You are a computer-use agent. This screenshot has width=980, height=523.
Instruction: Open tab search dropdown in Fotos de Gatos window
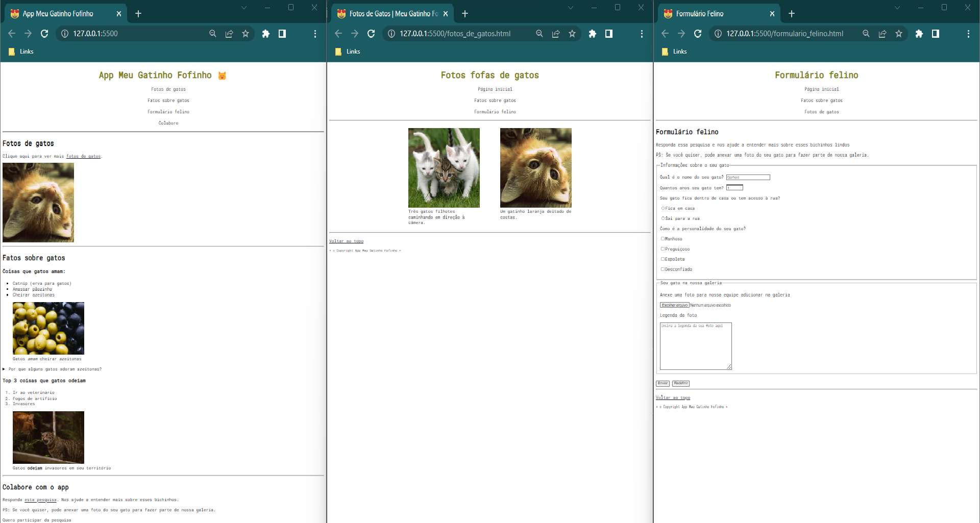click(x=571, y=8)
